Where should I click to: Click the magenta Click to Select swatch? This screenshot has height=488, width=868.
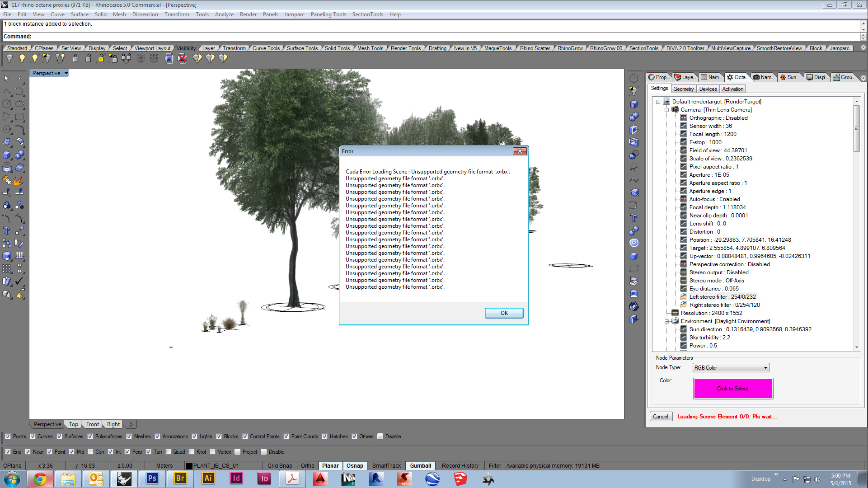coord(732,389)
